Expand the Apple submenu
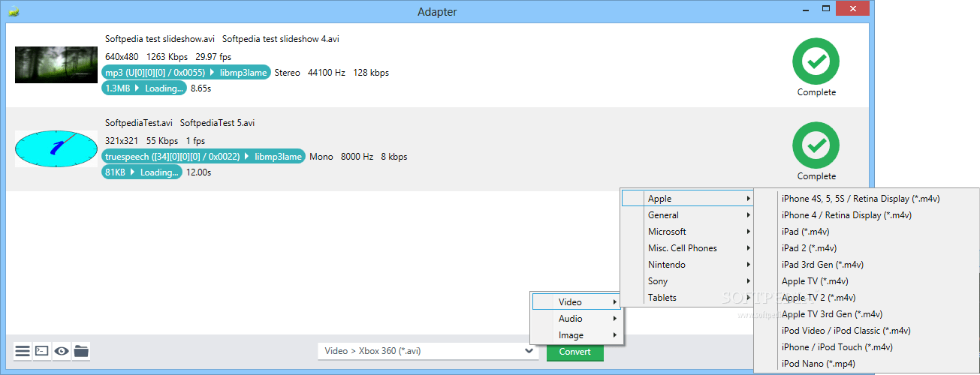Image resolution: width=980 pixels, height=375 pixels. (x=687, y=199)
